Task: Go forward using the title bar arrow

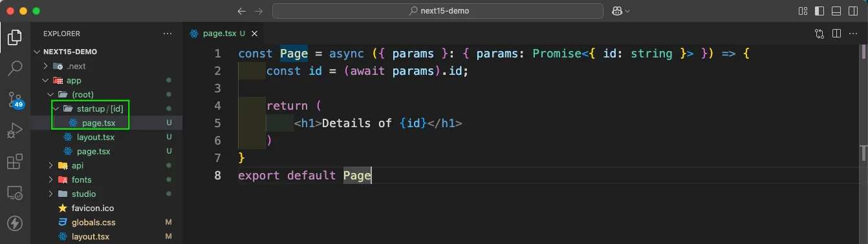Action: point(259,11)
